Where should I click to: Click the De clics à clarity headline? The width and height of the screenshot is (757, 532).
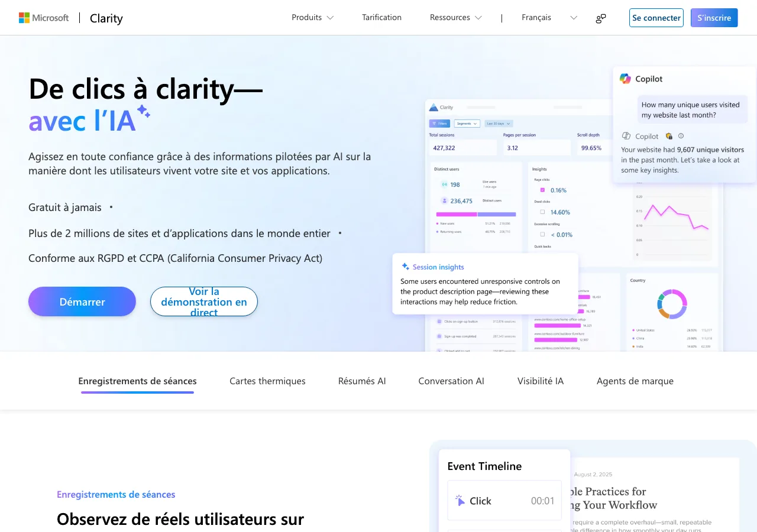(x=146, y=89)
